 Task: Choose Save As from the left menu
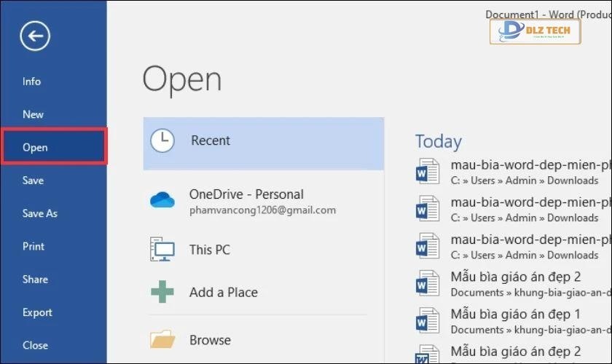tap(40, 213)
